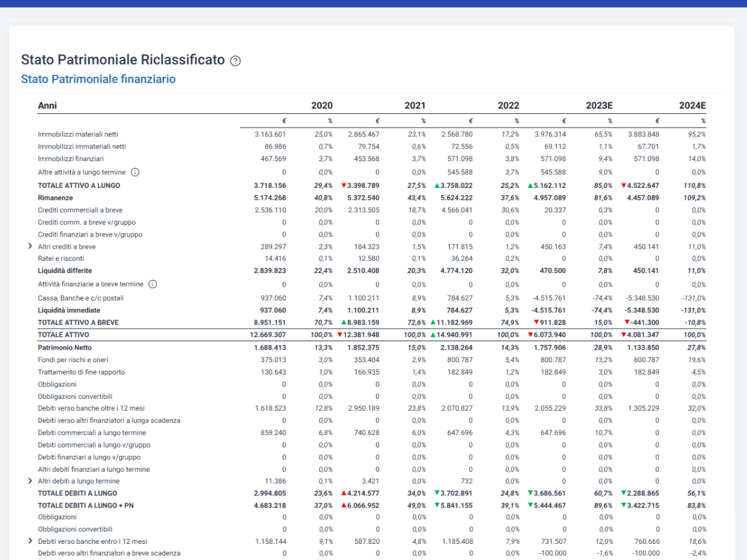Open help icon beside Stato Patrimoniale Riclassificato
The image size is (747, 560).
pos(235,60)
